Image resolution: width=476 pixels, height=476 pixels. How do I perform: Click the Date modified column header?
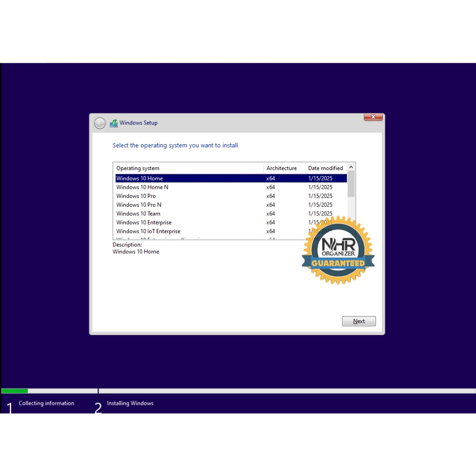tap(326, 168)
